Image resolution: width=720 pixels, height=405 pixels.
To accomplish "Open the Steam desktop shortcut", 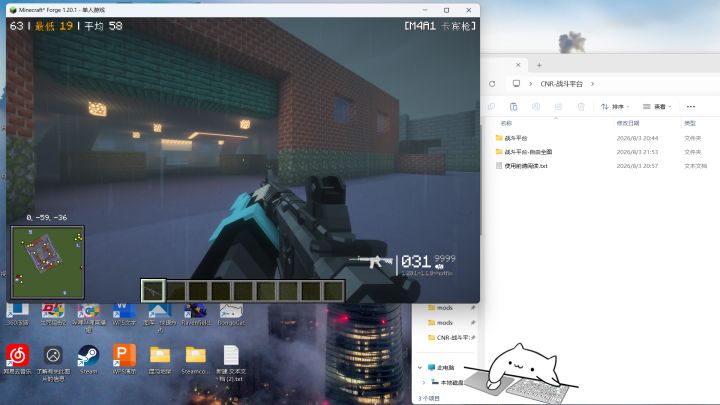I will point(89,360).
